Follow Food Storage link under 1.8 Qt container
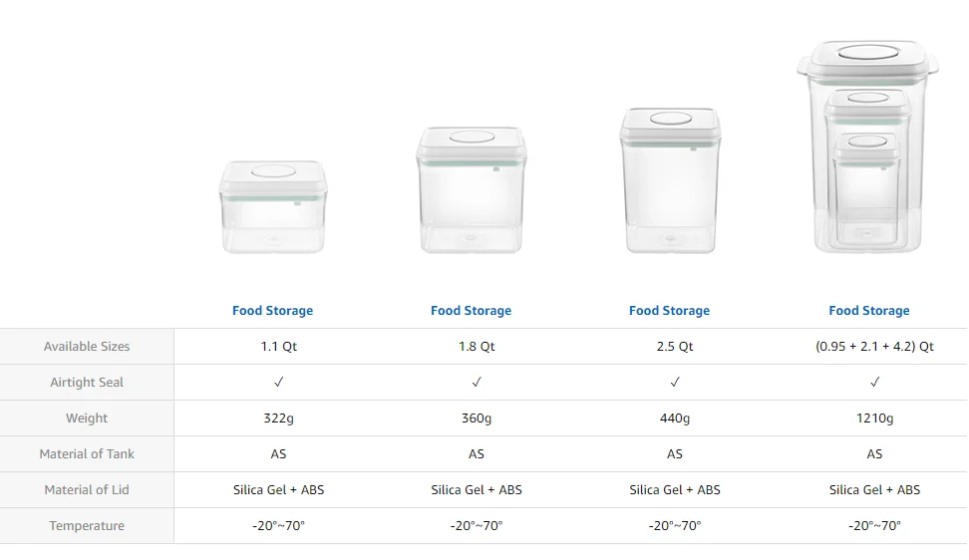This screenshot has width=969, height=560. click(x=471, y=311)
